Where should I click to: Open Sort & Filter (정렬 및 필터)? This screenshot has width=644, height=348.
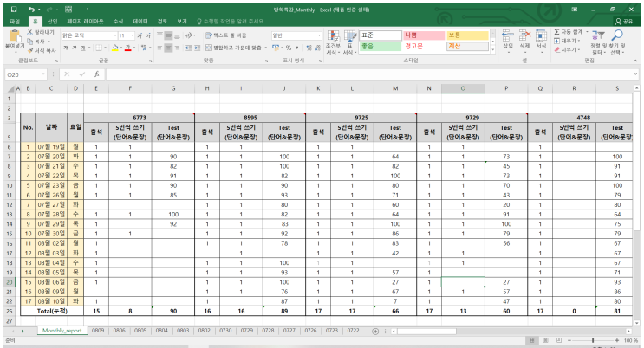tap(598, 42)
